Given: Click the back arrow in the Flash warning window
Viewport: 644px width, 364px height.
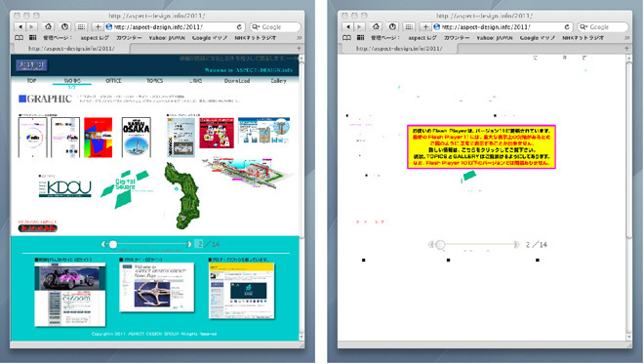Looking at the screenshot, I should click(x=348, y=26).
